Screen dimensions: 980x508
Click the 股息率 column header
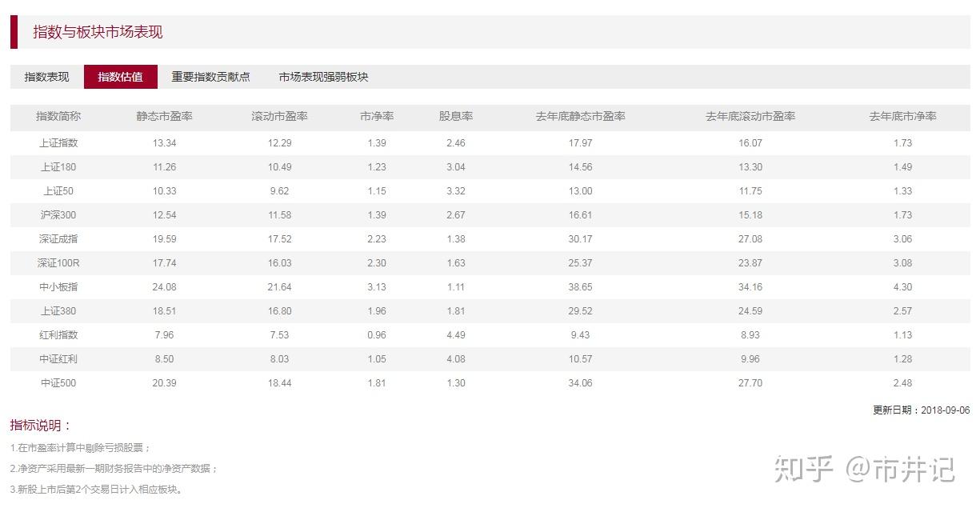pyautogui.click(x=456, y=116)
